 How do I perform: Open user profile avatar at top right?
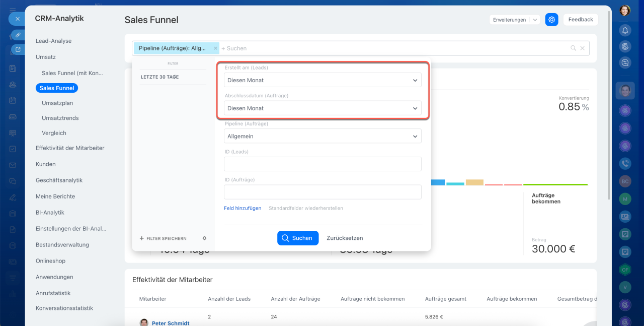[x=625, y=10]
